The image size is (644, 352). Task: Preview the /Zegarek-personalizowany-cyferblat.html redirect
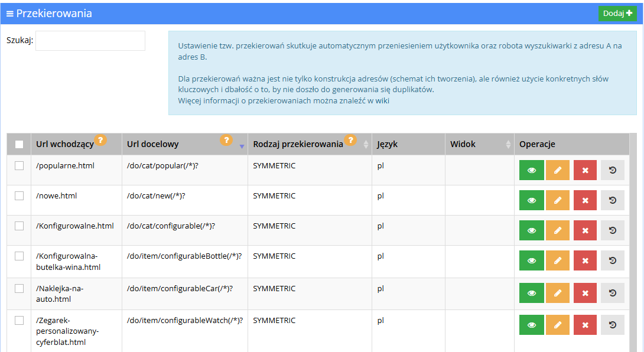[532, 325]
